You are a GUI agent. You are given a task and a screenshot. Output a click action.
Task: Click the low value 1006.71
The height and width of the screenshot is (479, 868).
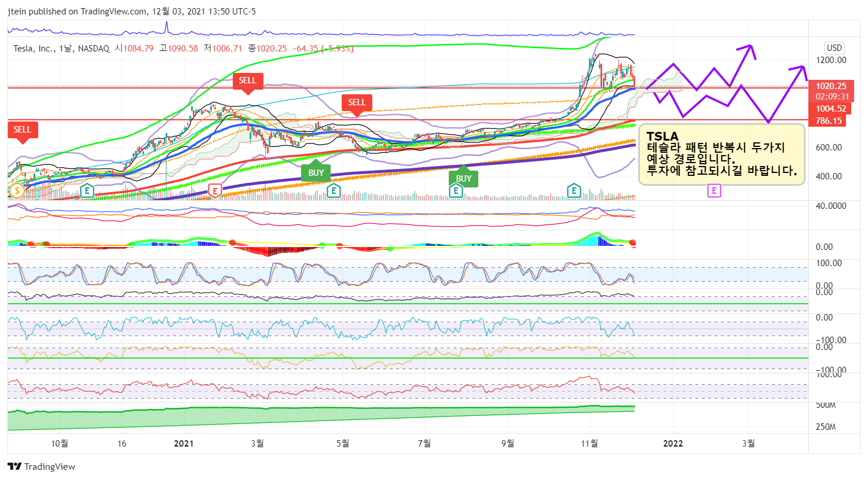227,49
